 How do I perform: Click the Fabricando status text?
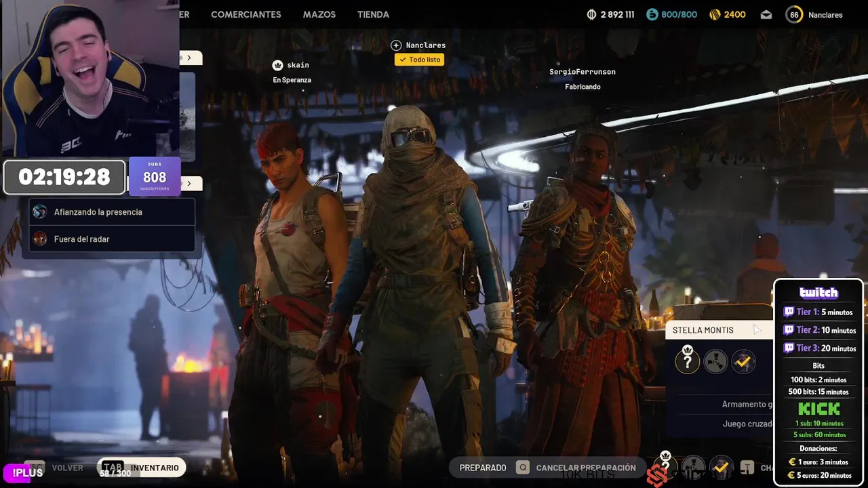(x=583, y=87)
